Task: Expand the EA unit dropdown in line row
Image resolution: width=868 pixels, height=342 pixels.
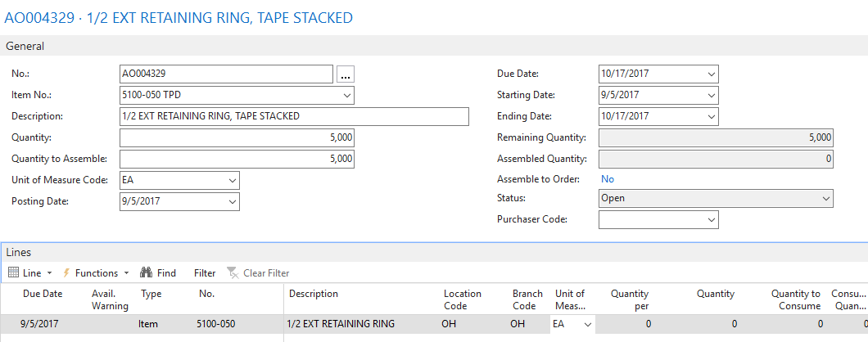Action: 587,325
